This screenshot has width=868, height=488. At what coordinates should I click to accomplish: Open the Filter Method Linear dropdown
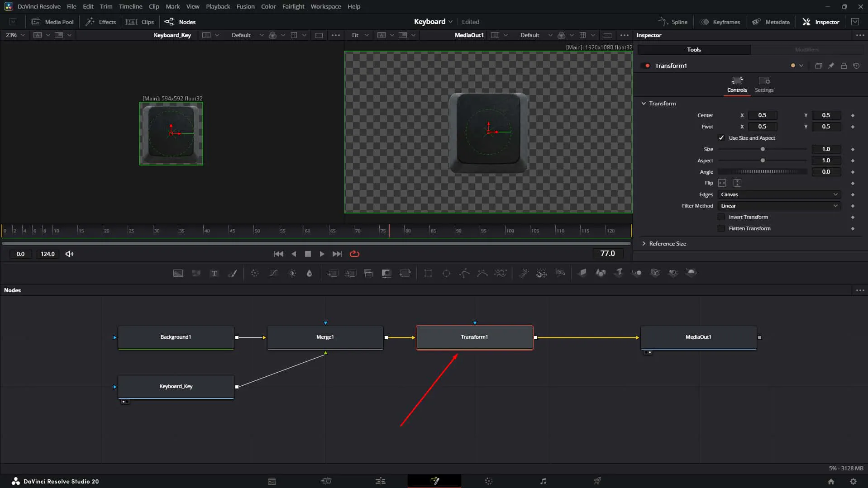click(x=779, y=206)
